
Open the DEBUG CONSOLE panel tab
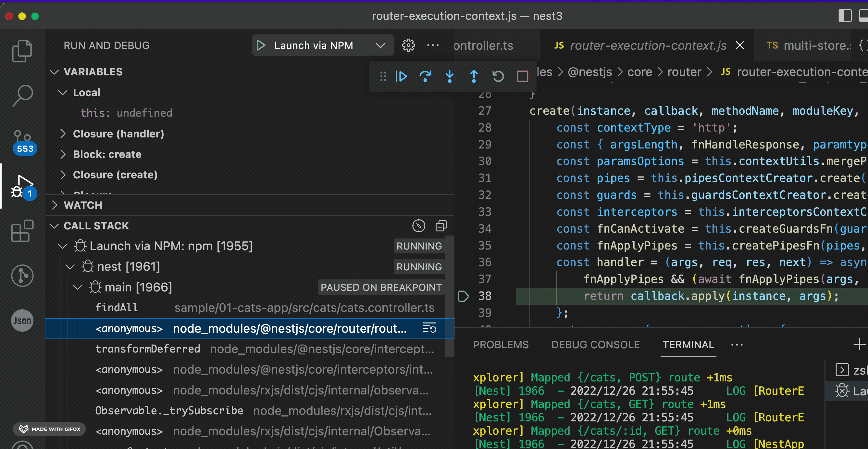click(x=595, y=345)
